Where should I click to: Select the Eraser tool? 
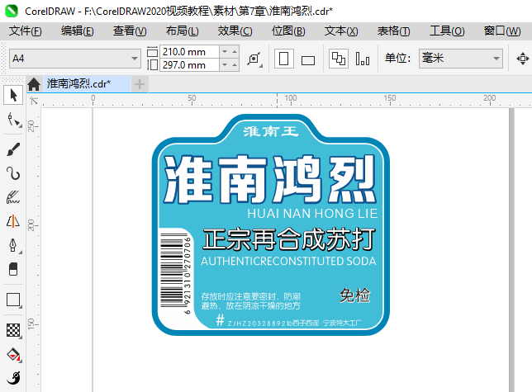click(13, 269)
